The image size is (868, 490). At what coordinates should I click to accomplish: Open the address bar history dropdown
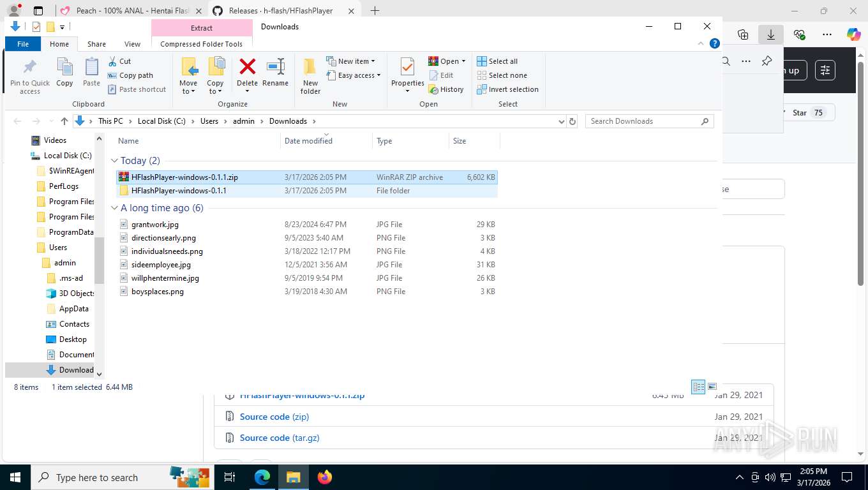(561, 121)
